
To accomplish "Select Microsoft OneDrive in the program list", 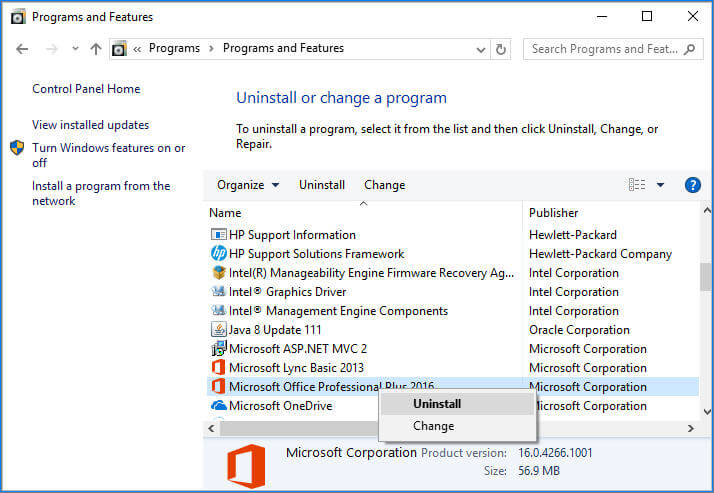I will pyautogui.click(x=280, y=406).
